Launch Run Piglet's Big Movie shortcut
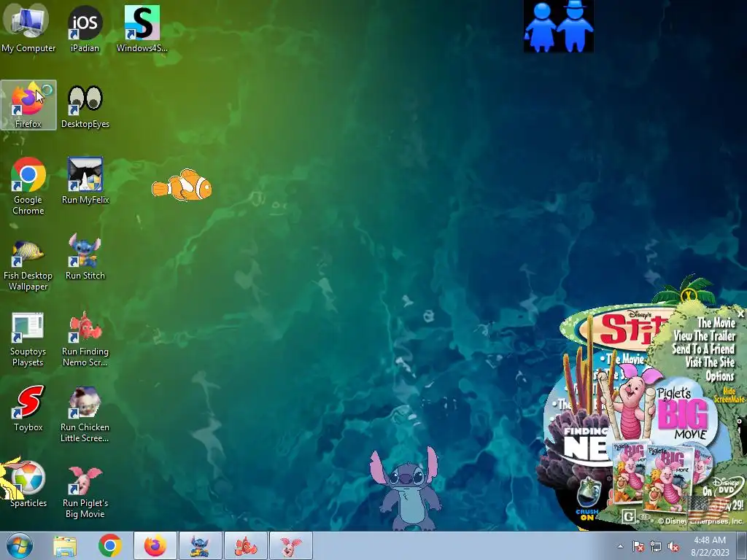 (85, 491)
